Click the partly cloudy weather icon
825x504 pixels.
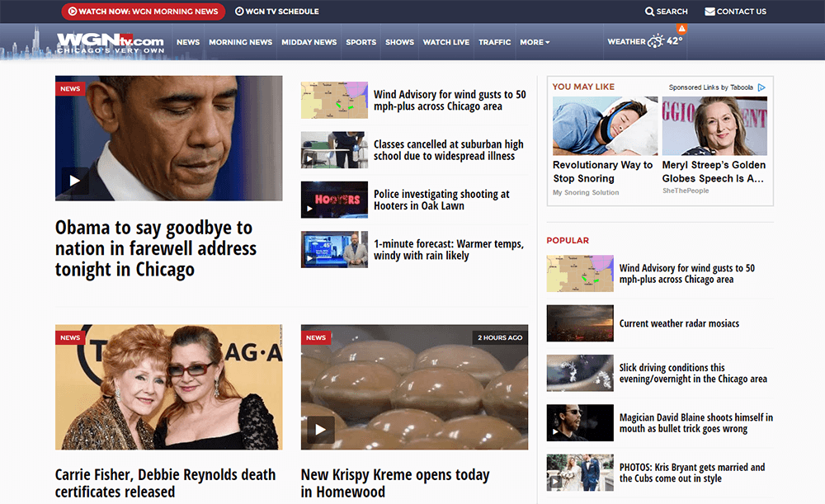(658, 40)
